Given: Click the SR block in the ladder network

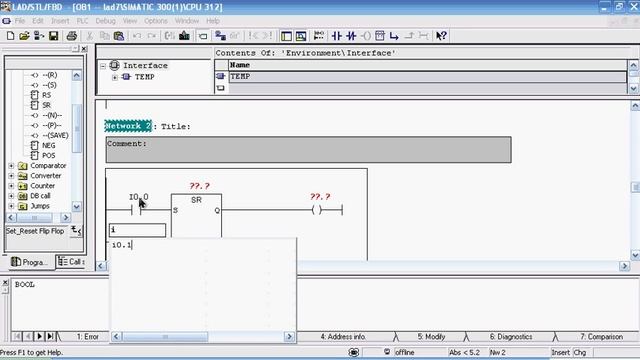Looking at the screenshot, I should pos(196,216).
